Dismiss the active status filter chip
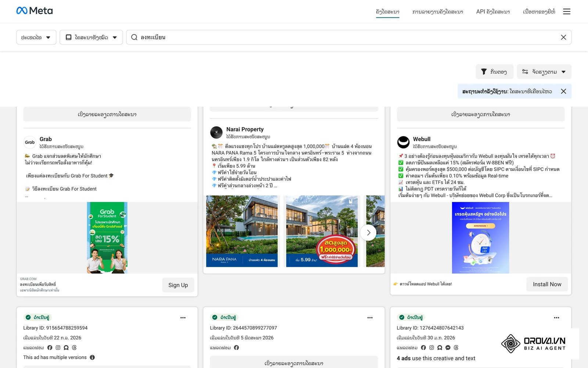This screenshot has width=588, height=368. tap(563, 91)
